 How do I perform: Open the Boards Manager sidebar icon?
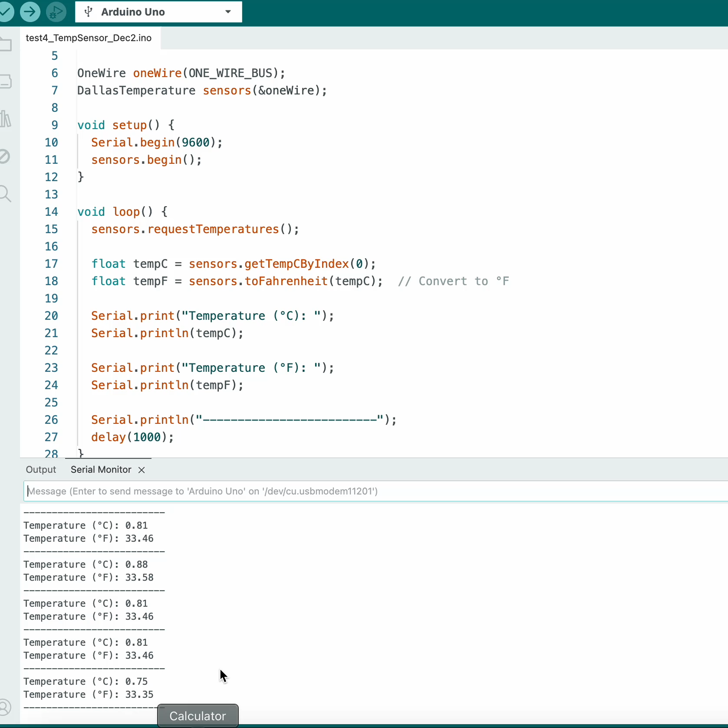pyautogui.click(x=6, y=81)
